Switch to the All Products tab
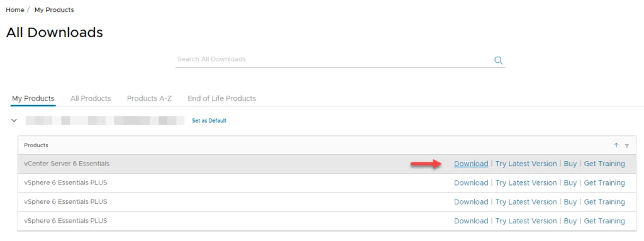644x241 pixels. 91,98
